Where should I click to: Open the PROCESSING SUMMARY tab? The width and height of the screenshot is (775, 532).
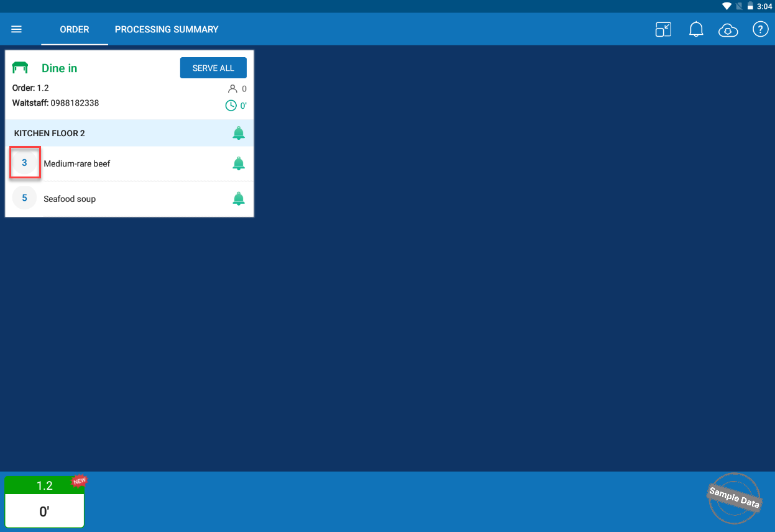[x=167, y=29]
